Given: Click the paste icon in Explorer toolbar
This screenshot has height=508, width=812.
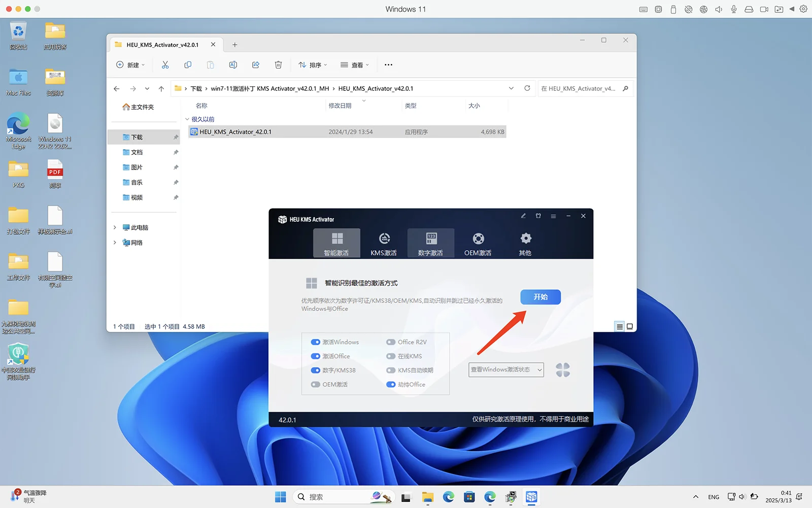Looking at the screenshot, I should (211, 65).
